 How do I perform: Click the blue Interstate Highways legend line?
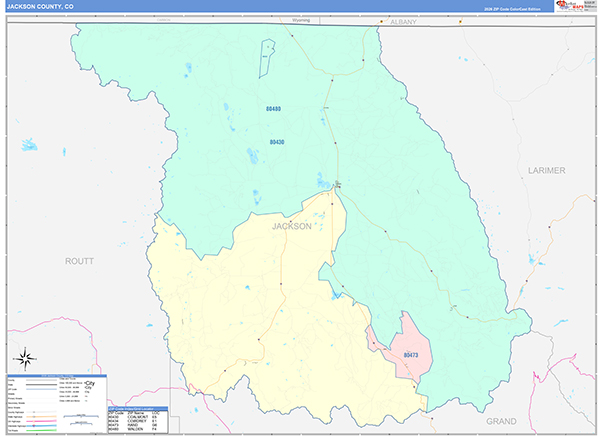pos(41,426)
